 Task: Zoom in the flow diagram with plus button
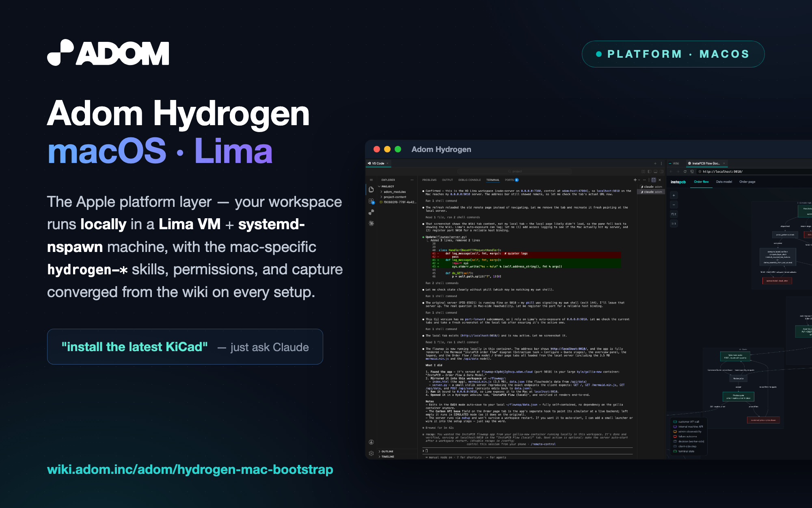coord(674,195)
